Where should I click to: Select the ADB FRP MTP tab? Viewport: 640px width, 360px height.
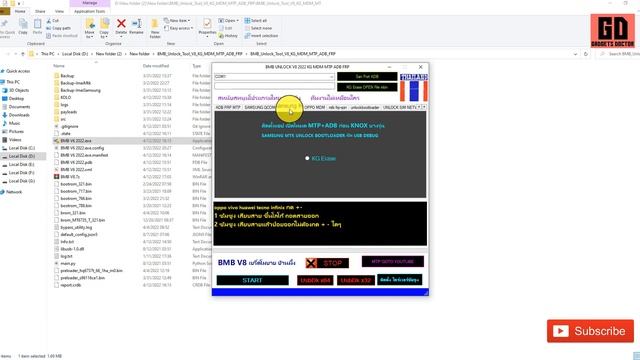tap(228, 107)
